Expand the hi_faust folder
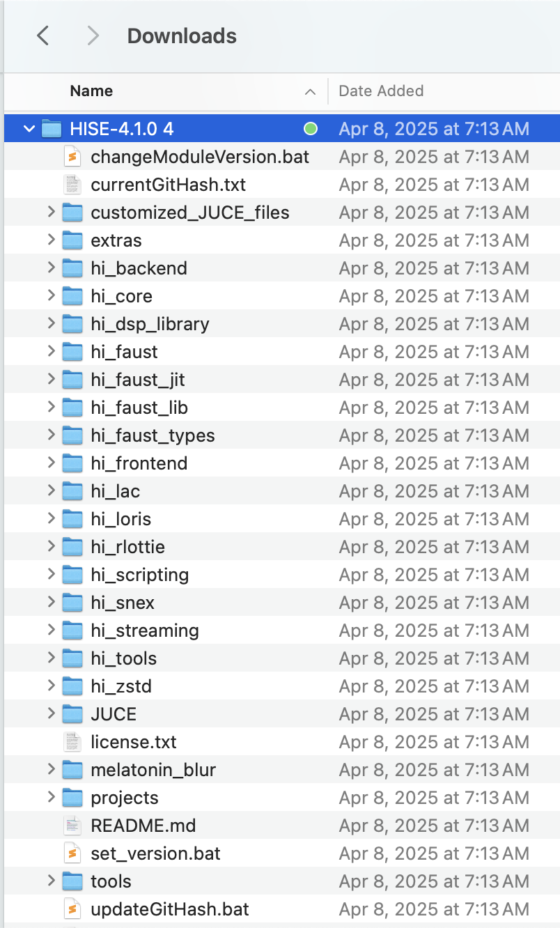This screenshot has height=928, width=560. [x=51, y=352]
